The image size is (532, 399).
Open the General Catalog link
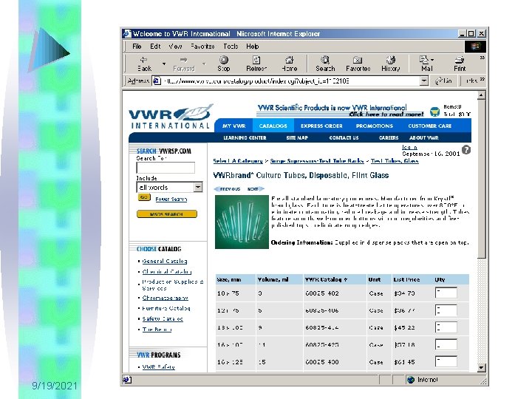pos(165,261)
